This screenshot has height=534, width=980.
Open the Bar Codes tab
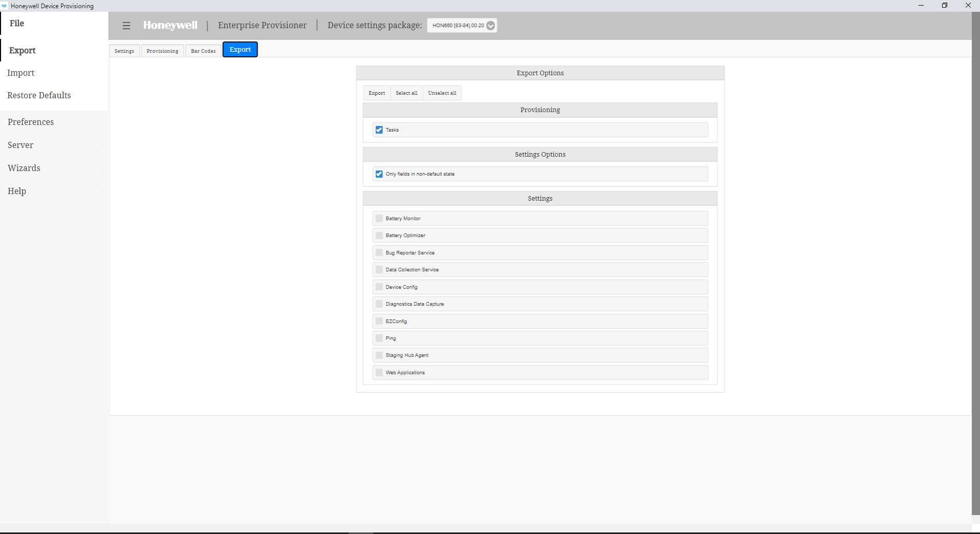point(203,51)
